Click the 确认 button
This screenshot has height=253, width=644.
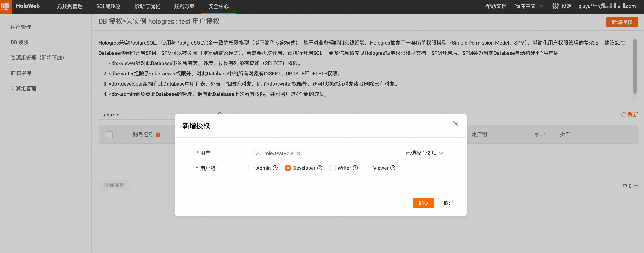(x=423, y=203)
